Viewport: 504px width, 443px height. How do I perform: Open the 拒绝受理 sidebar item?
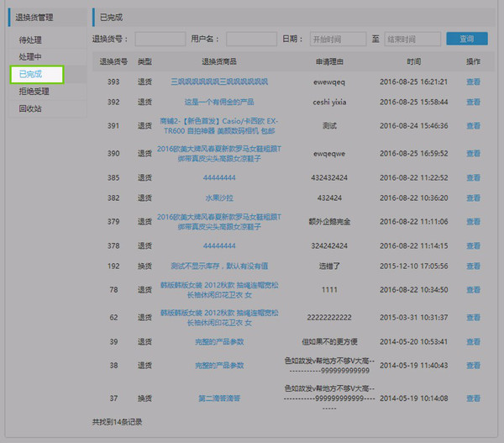point(34,92)
